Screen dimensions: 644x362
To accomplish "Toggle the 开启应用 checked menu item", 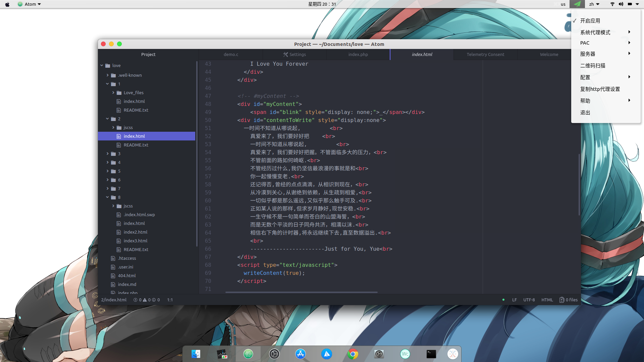I will pos(590,21).
